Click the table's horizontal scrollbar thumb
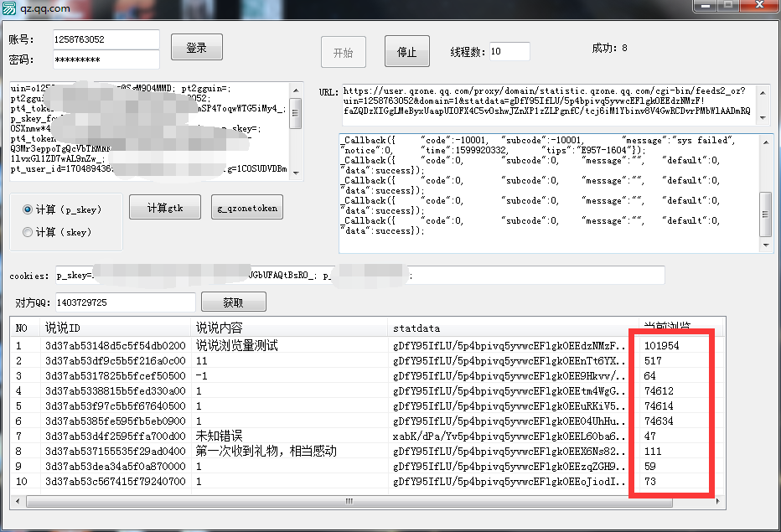The width and height of the screenshot is (781, 532). [349, 501]
